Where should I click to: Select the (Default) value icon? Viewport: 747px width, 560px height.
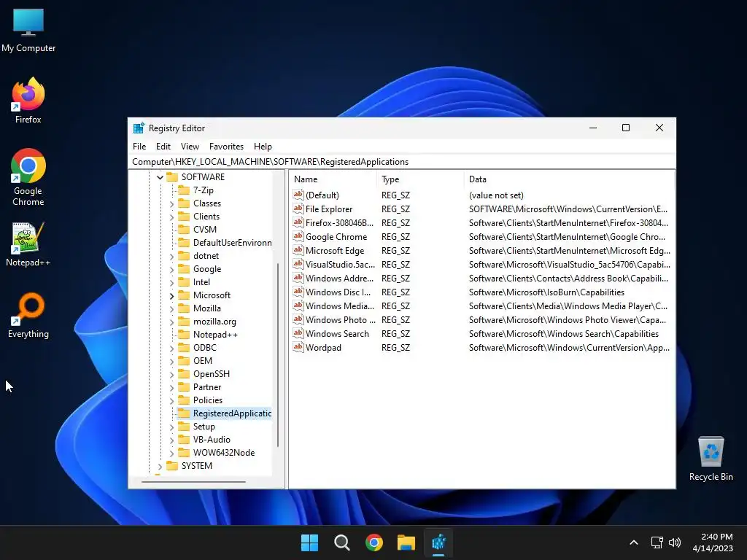(x=298, y=195)
